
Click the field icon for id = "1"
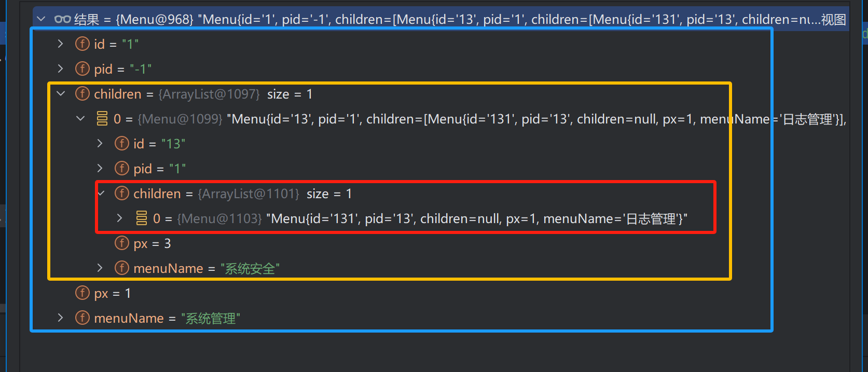(82, 44)
